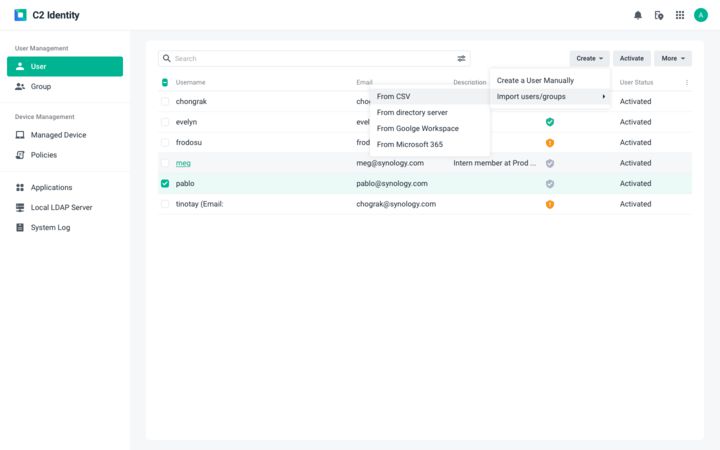Open the meg username link

pyautogui.click(x=183, y=163)
